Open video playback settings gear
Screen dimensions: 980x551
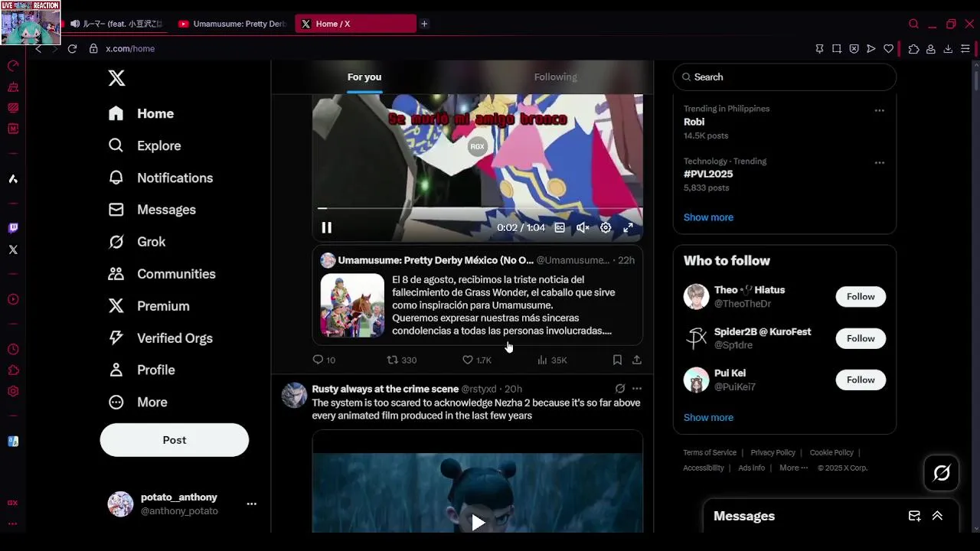click(x=606, y=227)
